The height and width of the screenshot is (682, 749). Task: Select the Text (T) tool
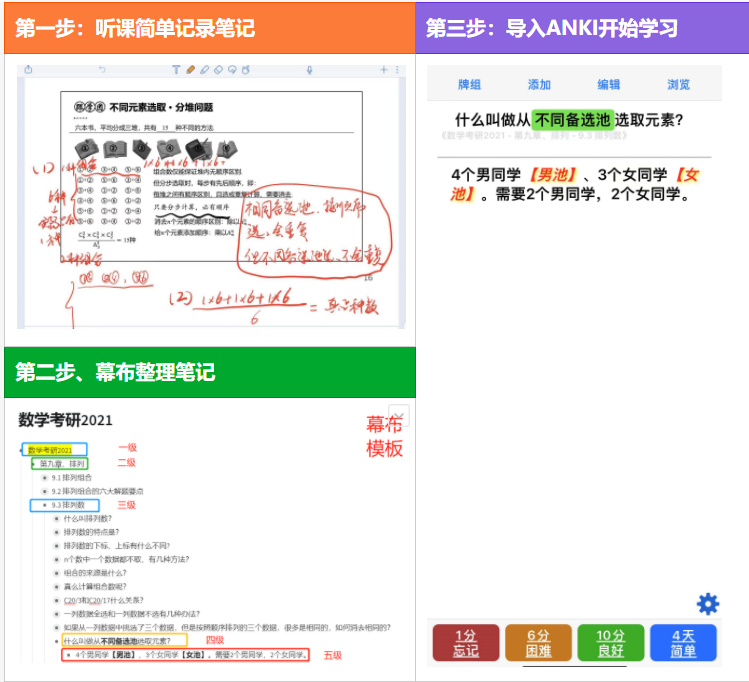click(x=176, y=70)
